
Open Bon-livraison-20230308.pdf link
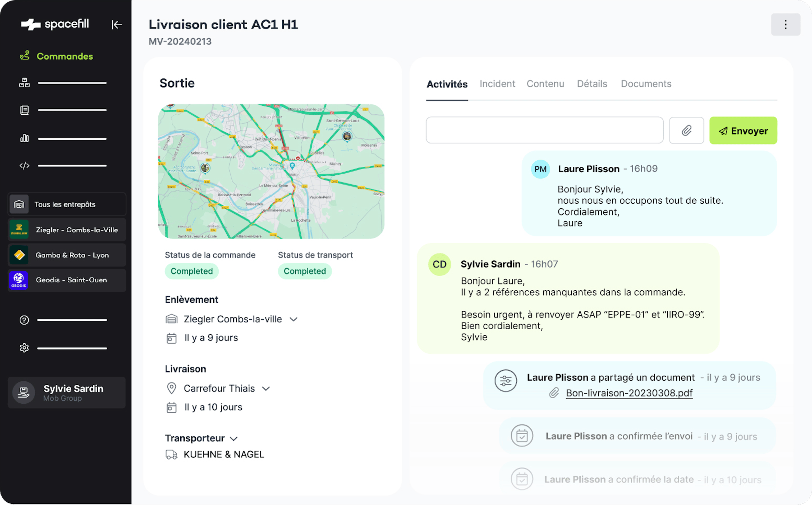[629, 393]
